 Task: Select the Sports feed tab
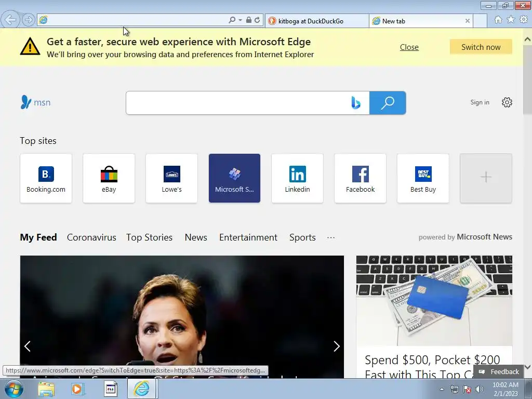302,237
